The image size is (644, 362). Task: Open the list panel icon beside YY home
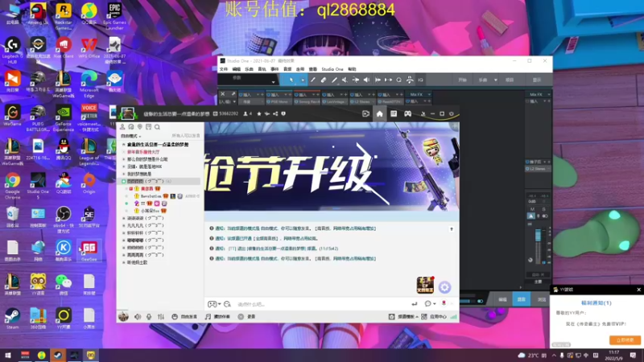(x=394, y=113)
